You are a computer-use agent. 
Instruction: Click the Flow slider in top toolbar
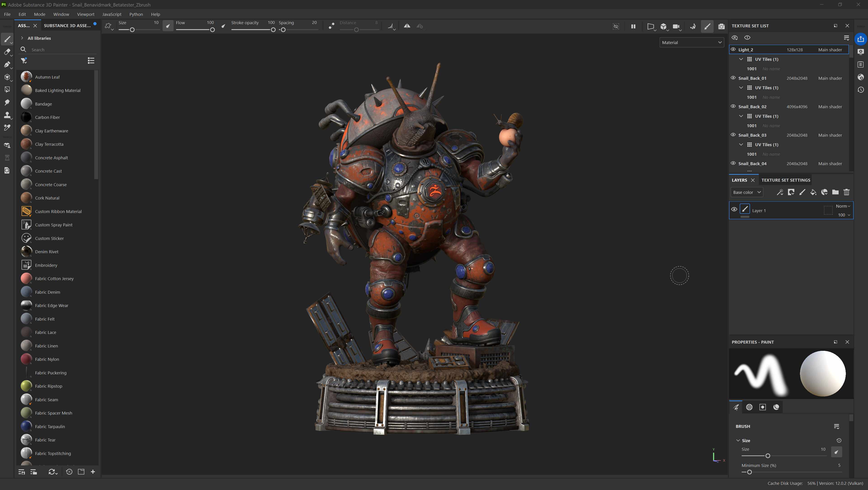click(x=194, y=30)
